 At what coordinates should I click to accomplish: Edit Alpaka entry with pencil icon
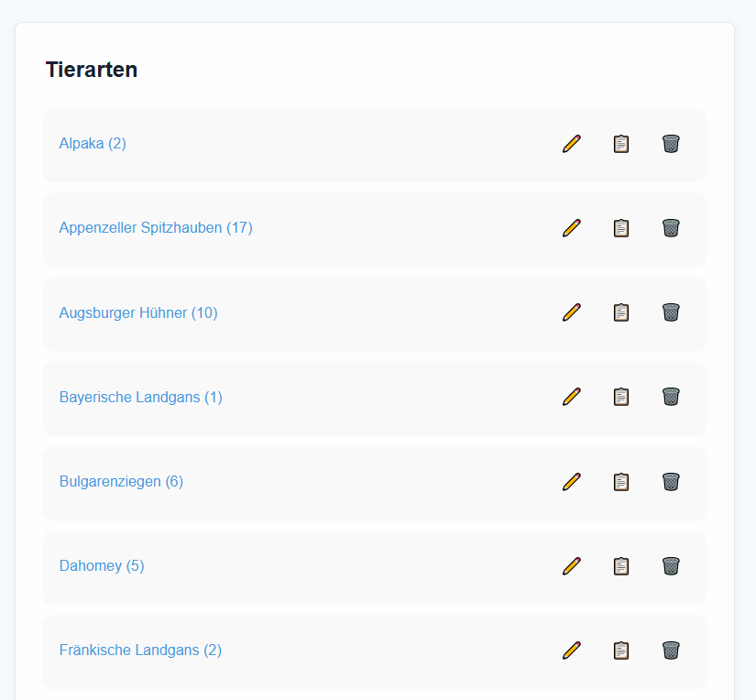pyautogui.click(x=571, y=144)
